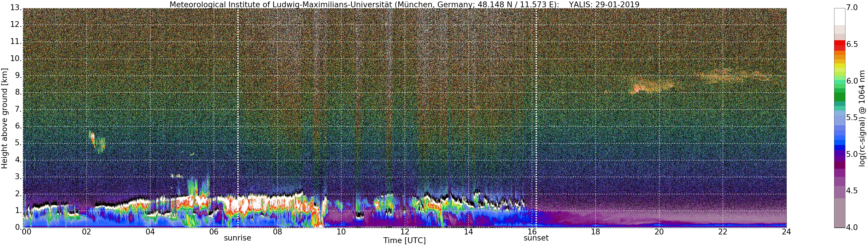868x246 pixels.
Task: Click the 'Time [UTC]' axis label
Action: pyautogui.click(x=404, y=241)
